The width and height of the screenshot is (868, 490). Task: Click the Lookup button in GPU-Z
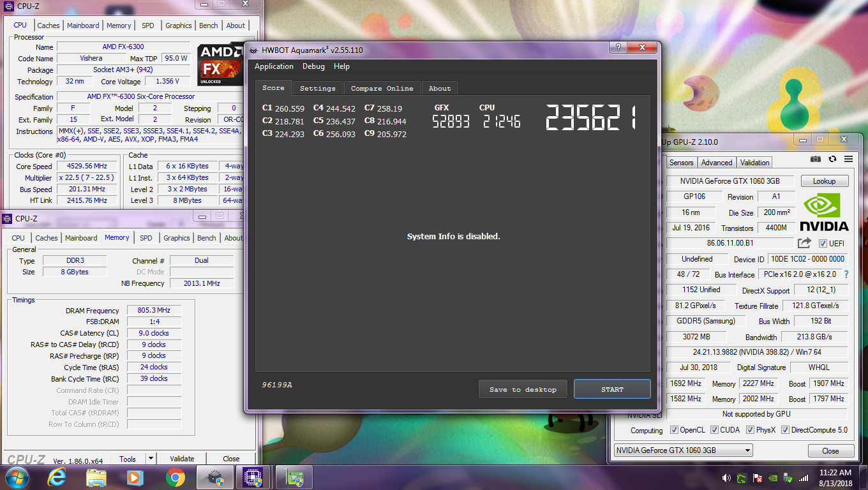824,181
